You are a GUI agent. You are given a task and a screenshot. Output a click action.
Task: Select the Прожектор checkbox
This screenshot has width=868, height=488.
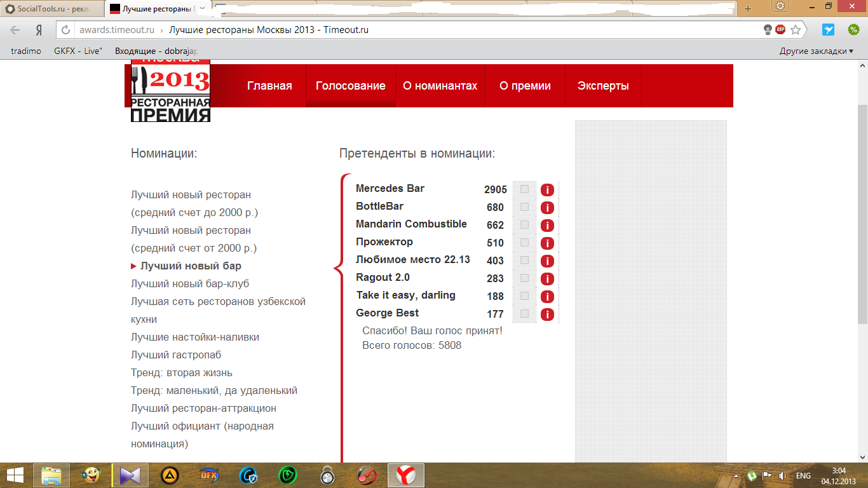point(525,243)
